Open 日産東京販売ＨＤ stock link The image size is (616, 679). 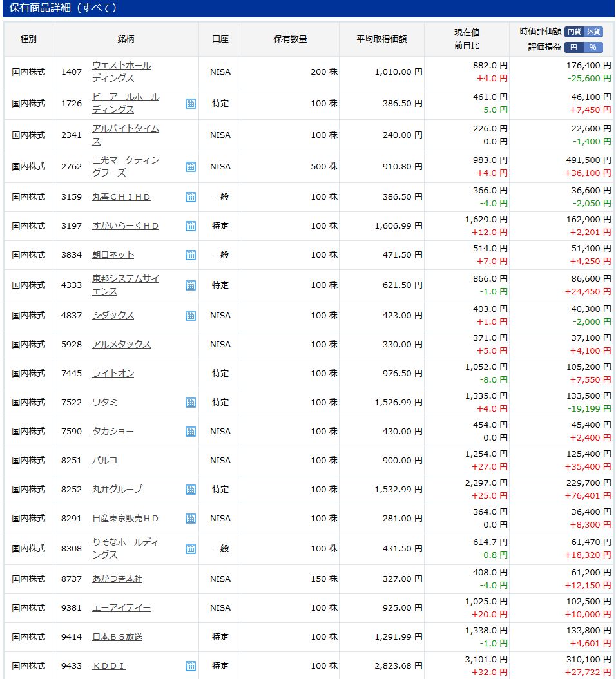click(125, 519)
